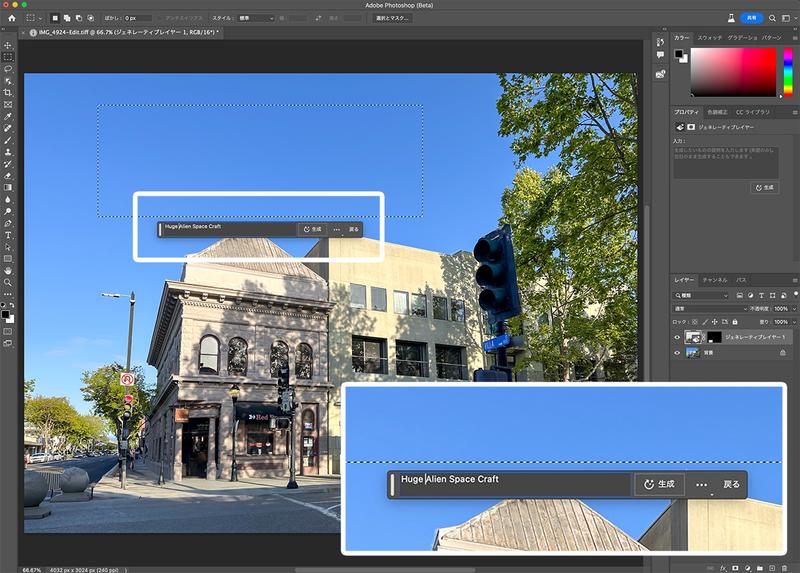Click 戻る in the contextual task bar

[x=354, y=230]
